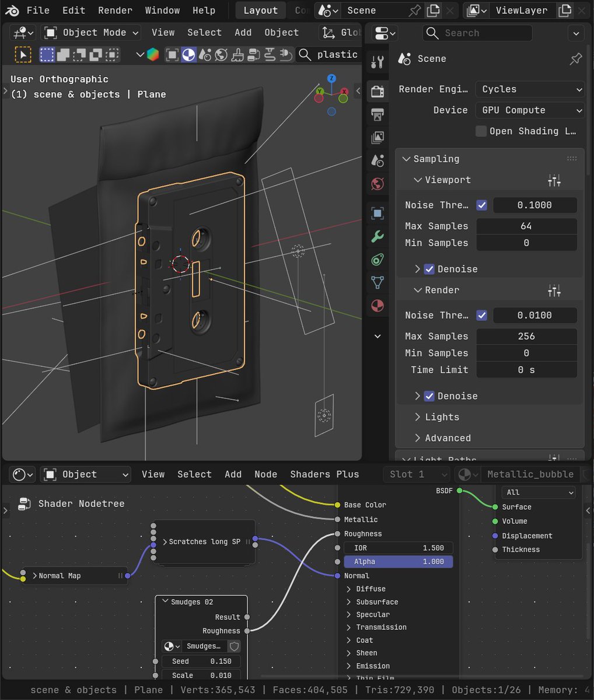
Task: Open the Modifier properties wrench tab
Action: 377,236
